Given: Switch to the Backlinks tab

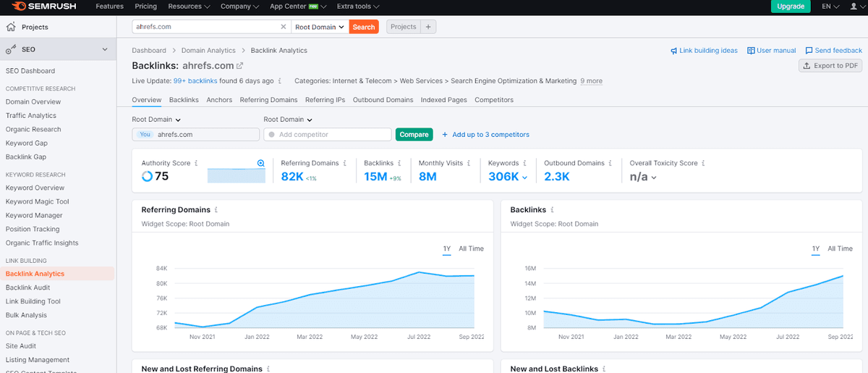Looking at the screenshot, I should 184,100.
